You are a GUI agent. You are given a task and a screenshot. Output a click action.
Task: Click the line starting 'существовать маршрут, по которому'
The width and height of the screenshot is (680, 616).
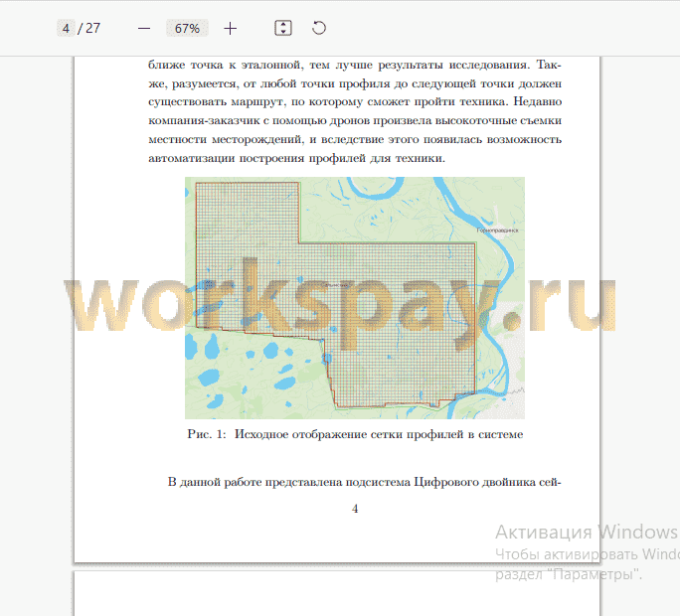tap(355, 102)
